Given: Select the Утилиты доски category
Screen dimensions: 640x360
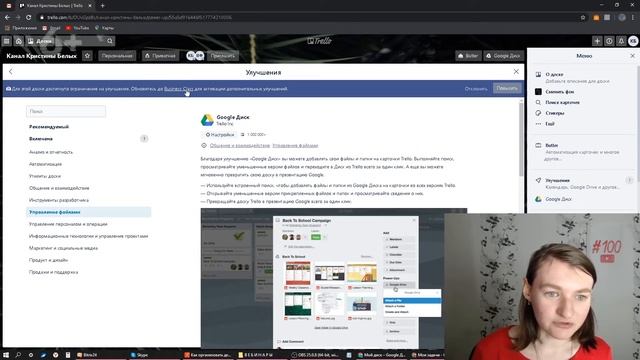Looking at the screenshot, I should 45,176.
